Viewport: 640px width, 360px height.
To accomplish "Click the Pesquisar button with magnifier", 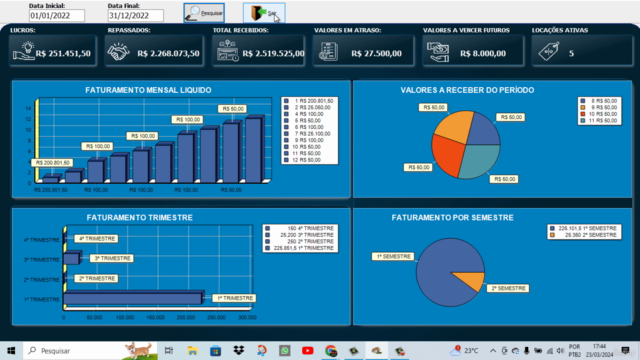I will [204, 13].
